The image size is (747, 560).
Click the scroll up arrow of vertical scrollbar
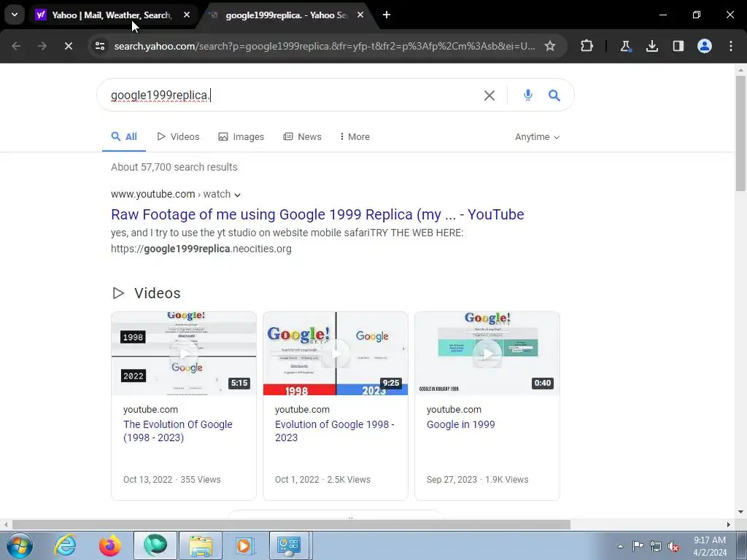[x=740, y=69]
